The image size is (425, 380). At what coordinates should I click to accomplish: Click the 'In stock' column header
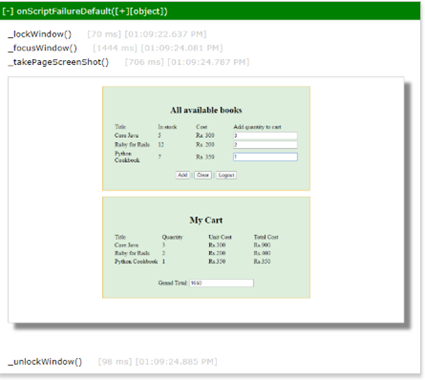click(167, 127)
